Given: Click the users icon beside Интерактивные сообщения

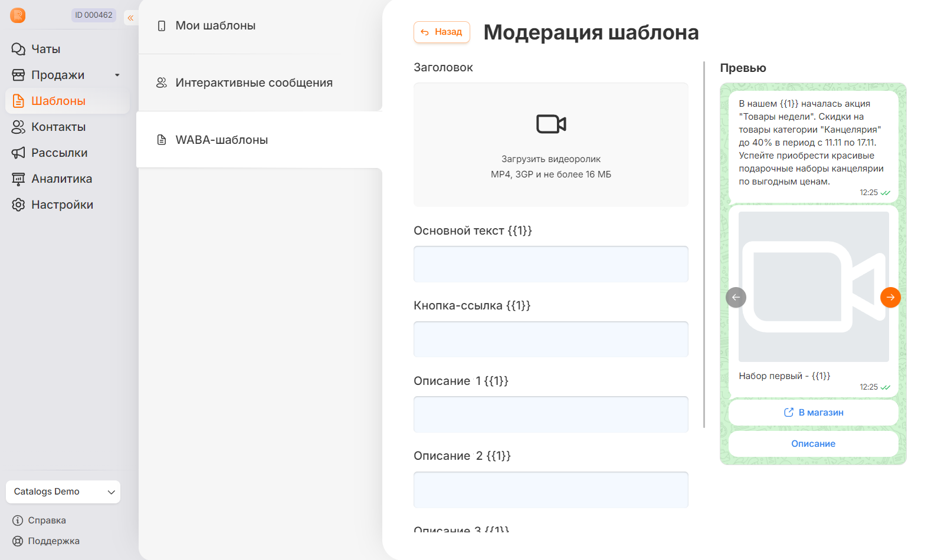Looking at the screenshot, I should click(162, 83).
